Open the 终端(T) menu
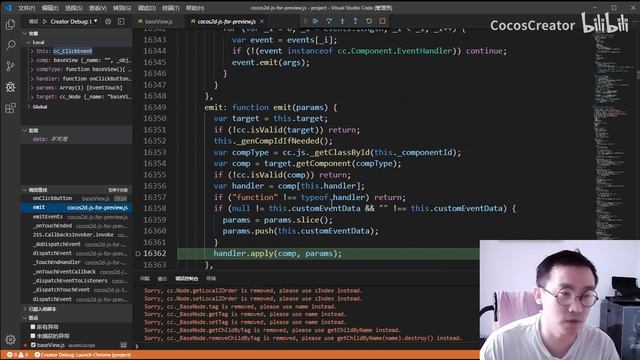This screenshot has height=360, width=640. coord(171,8)
